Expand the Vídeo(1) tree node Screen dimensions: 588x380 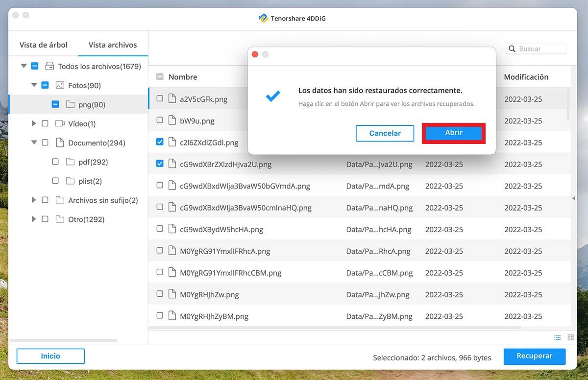click(x=34, y=123)
